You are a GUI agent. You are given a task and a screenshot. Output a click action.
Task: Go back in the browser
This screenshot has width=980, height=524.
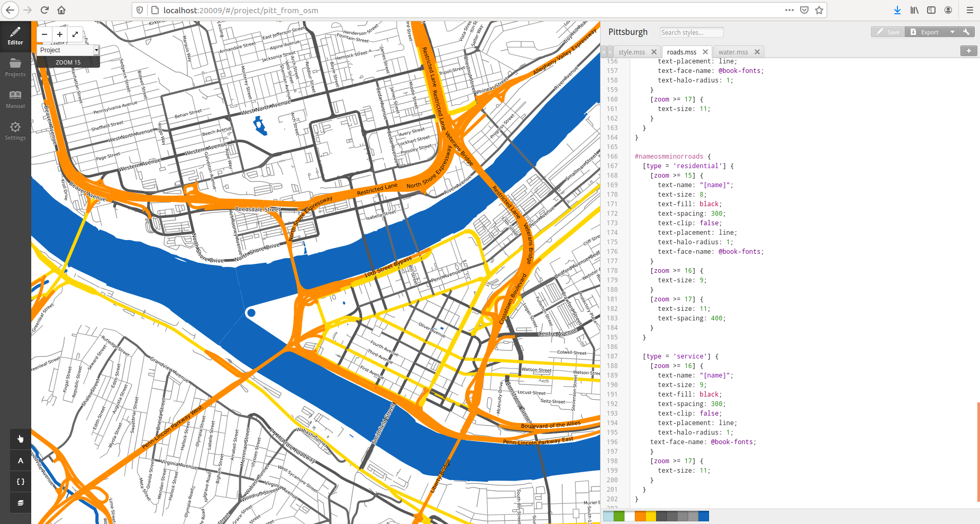10,10
